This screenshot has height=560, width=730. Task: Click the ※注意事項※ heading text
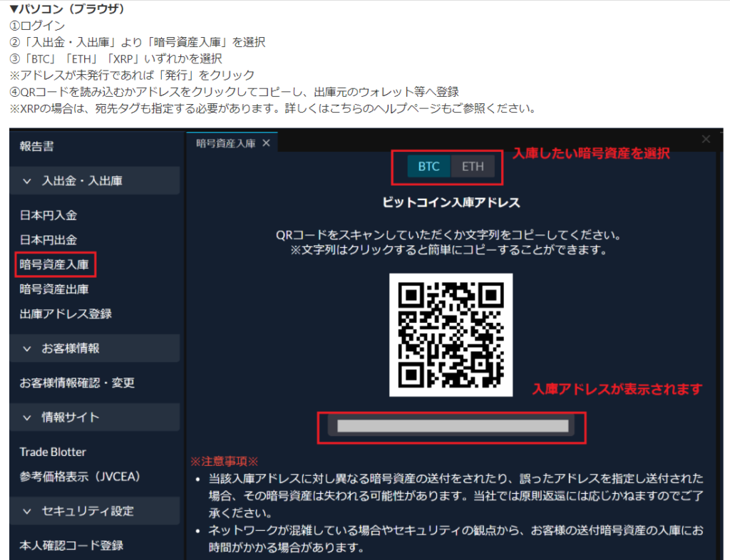(x=224, y=462)
